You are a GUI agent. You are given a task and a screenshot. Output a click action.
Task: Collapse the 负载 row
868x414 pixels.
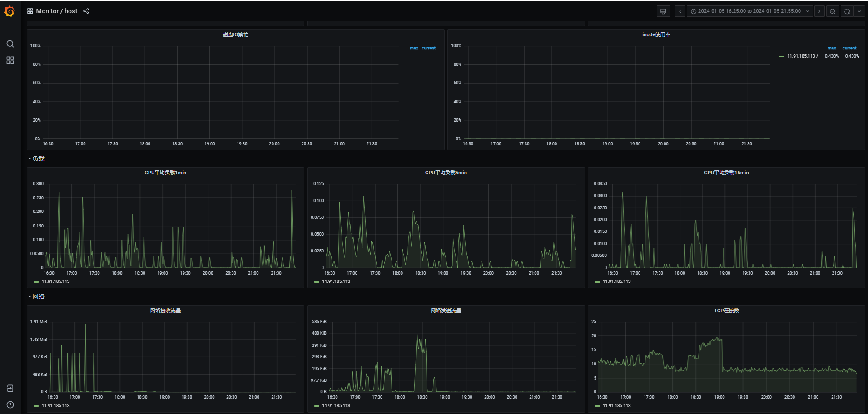pos(36,158)
